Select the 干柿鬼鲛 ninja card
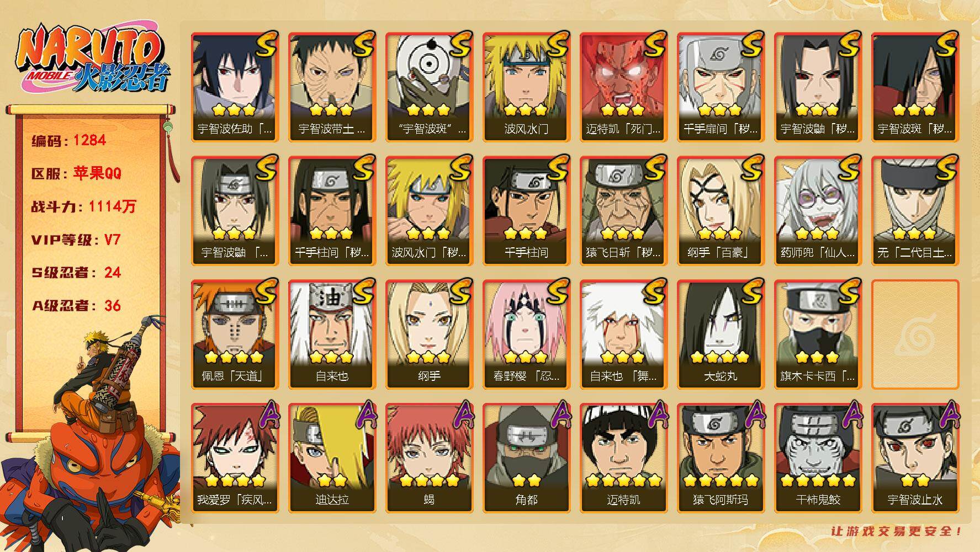Viewport: 980px width, 552px height. point(818,458)
